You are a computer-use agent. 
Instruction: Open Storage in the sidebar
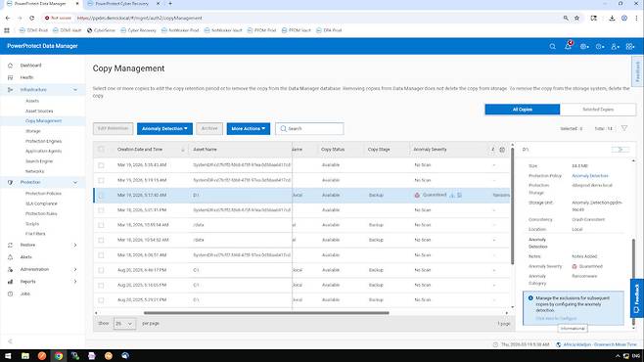point(33,131)
